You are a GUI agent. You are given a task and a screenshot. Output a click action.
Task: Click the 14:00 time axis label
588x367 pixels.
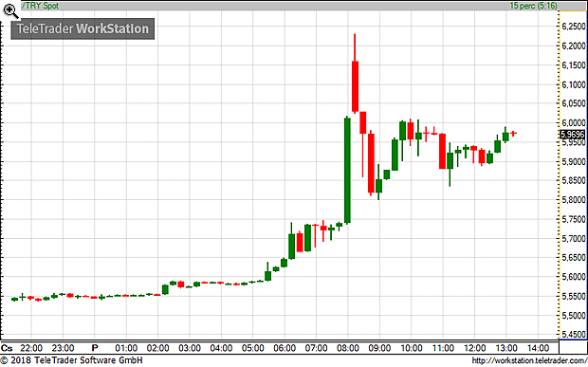tap(538, 347)
